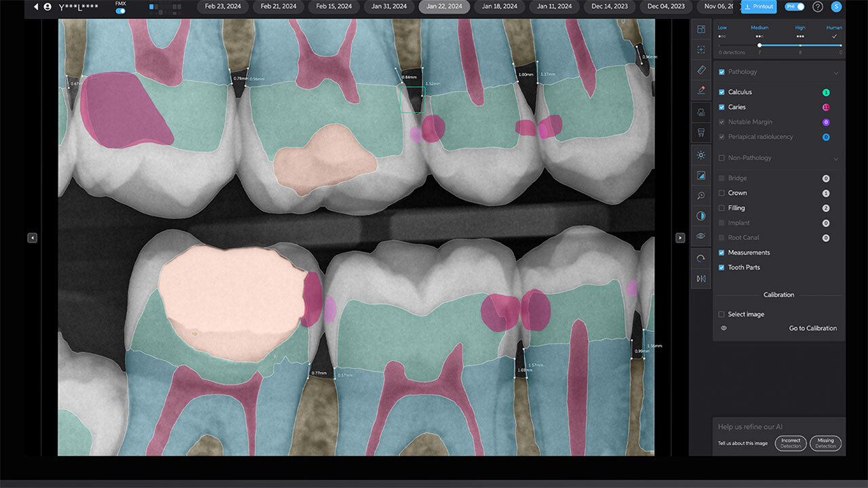Open the Dec 04, 2023 date tab
The image size is (868, 488).
coord(666,7)
